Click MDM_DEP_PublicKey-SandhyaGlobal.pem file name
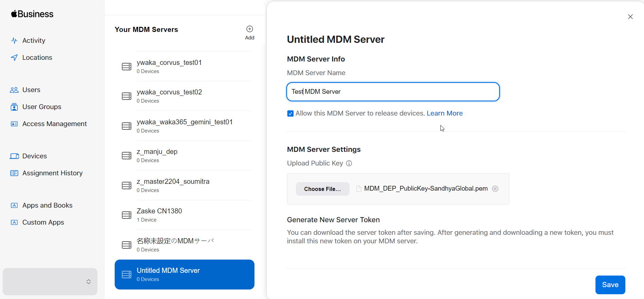Screen dimensions: 644x299 coord(426,189)
